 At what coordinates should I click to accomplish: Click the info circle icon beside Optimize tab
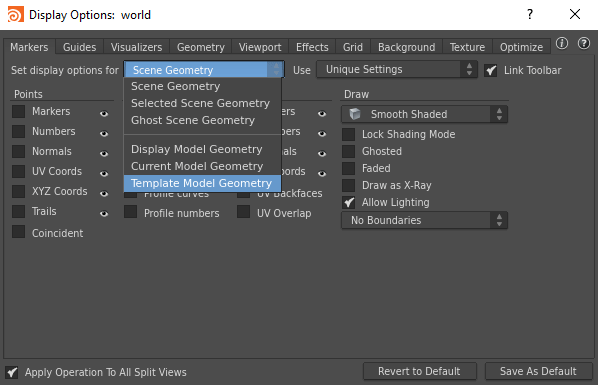[562, 43]
